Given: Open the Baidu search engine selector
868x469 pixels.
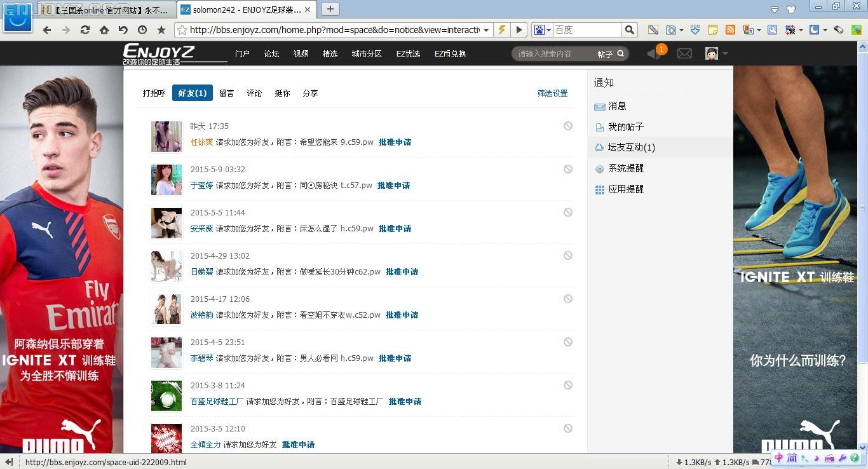Looking at the screenshot, I should click(x=542, y=30).
